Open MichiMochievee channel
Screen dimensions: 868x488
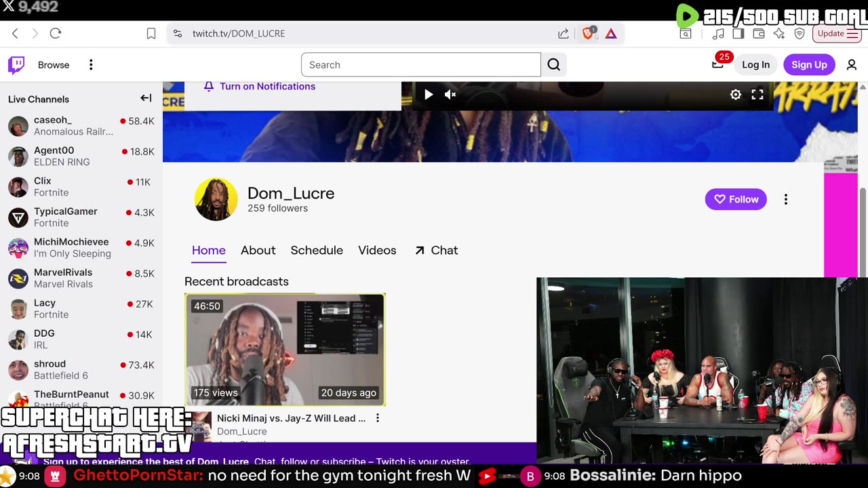(81, 247)
